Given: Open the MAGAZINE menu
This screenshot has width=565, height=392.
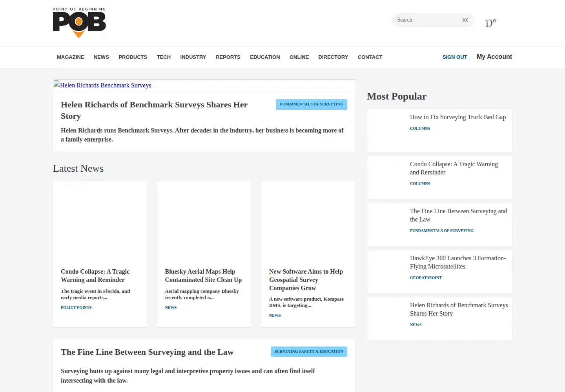Looking at the screenshot, I should pos(70,57).
